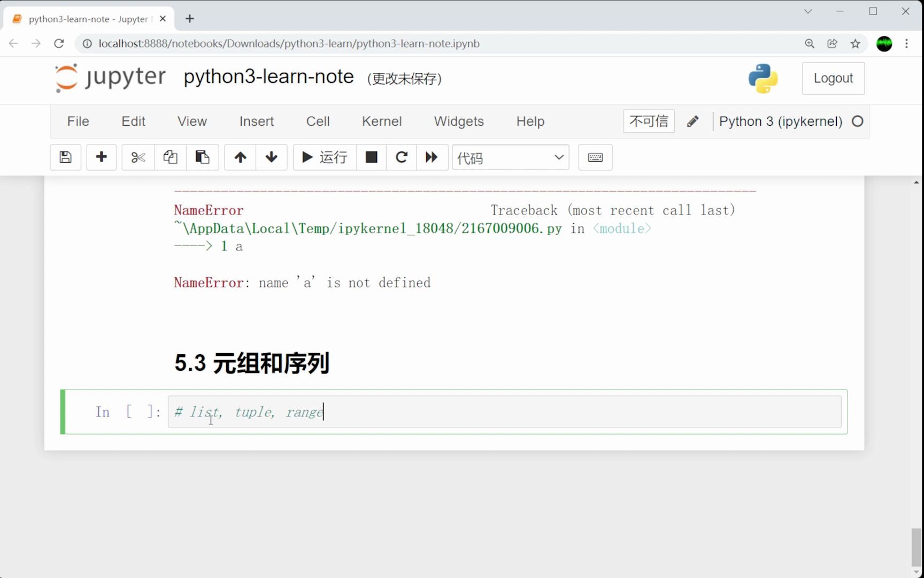This screenshot has height=578, width=924.
Task: Click the Jupyter logo
Action: [x=111, y=78]
